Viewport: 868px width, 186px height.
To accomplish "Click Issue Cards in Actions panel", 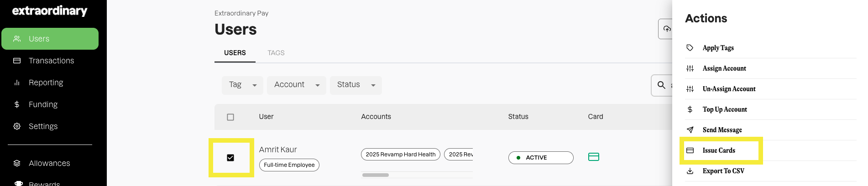I will (718, 150).
